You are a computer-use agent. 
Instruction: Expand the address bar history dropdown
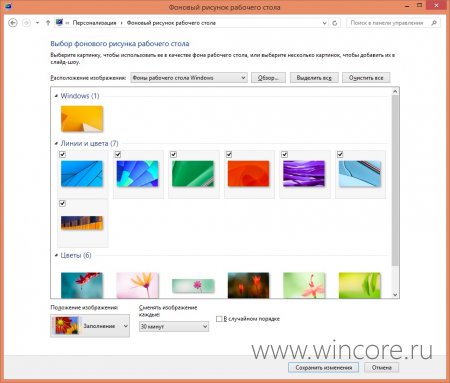tap(324, 23)
